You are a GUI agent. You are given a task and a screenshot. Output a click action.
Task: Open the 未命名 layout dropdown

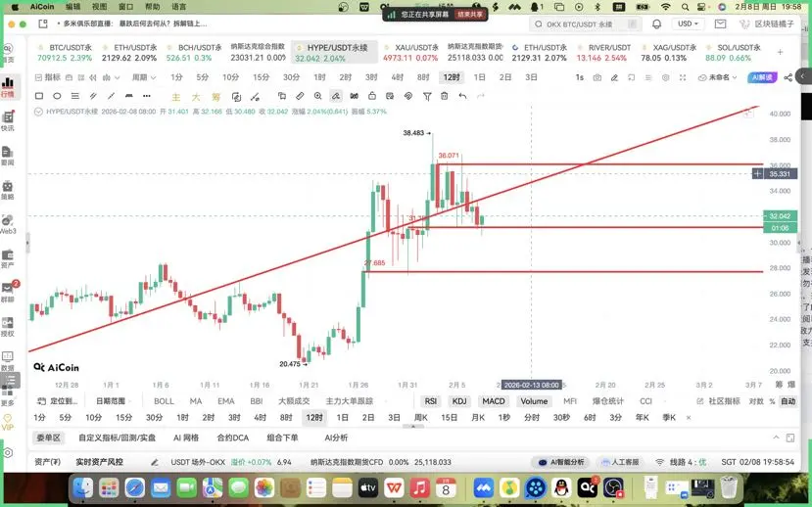[x=717, y=77]
